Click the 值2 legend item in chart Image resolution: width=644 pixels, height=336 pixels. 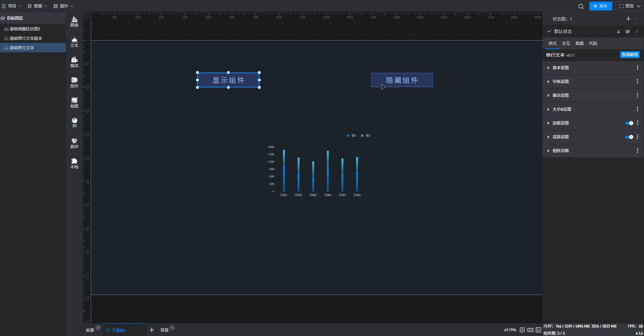365,136
